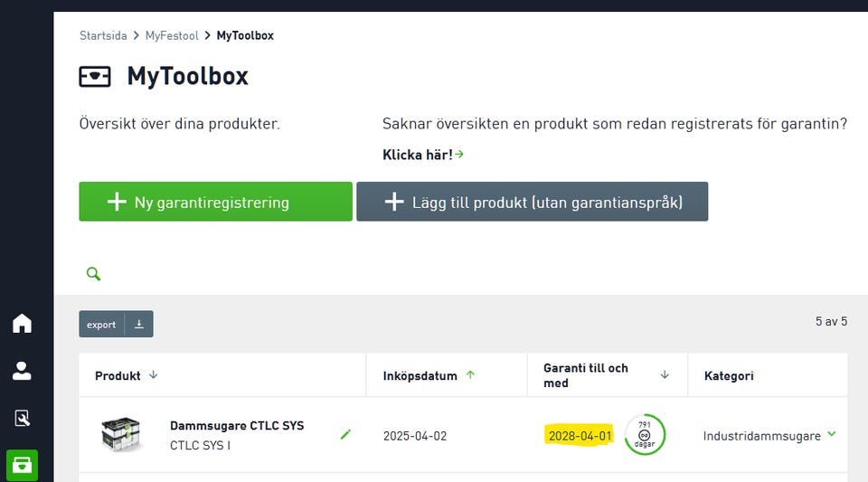The width and height of the screenshot is (868, 482).
Task: Sort by Produkt column arrow
Action: coord(154,375)
